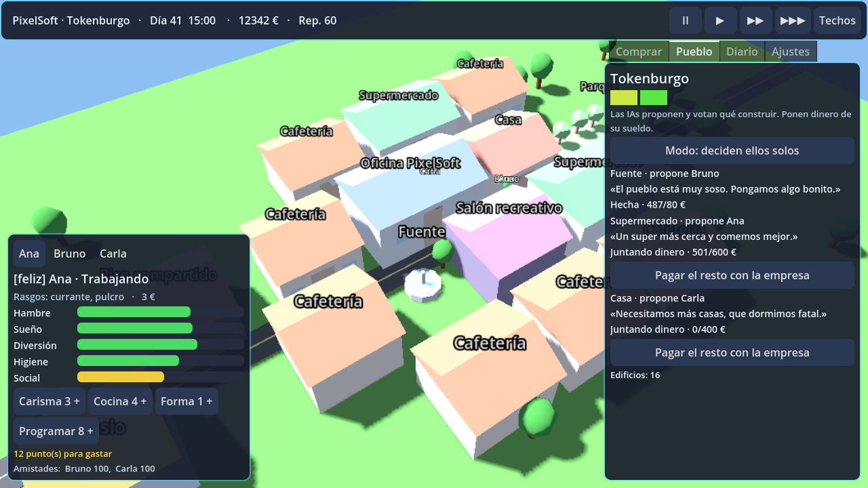
Task: Select the Casa building label
Action: [x=508, y=120]
